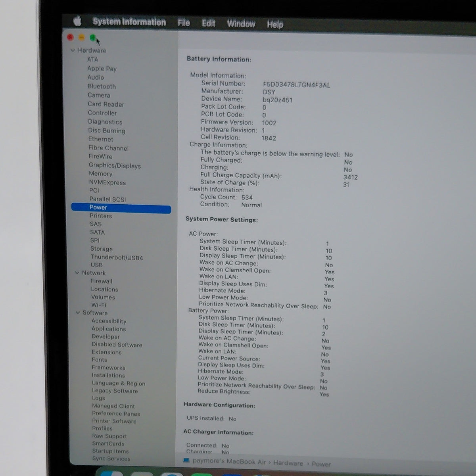This screenshot has height=476, width=476.
Task: Select PCI in the sidebar
Action: [x=94, y=190]
